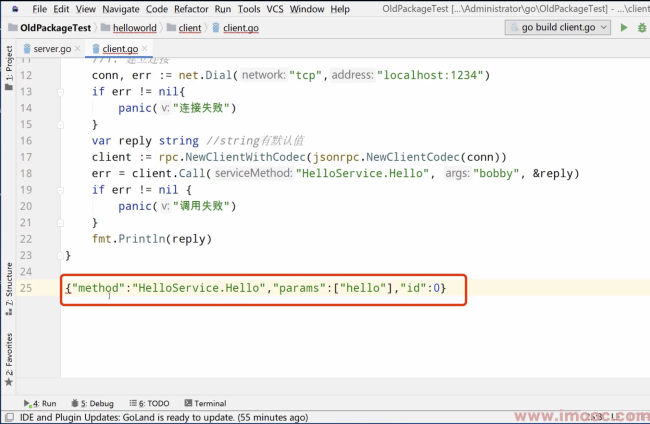The width and height of the screenshot is (650, 424).
Task: Open the Debug tool window
Action: (92, 403)
